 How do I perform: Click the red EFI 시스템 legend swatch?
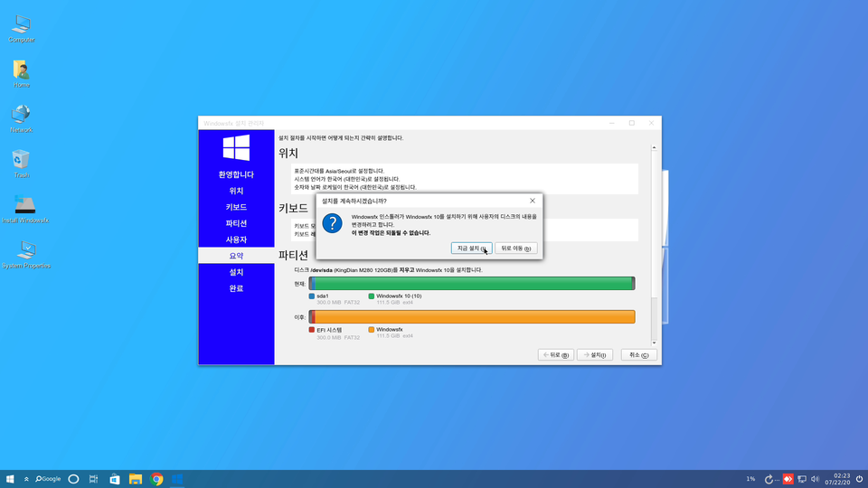coord(312,330)
